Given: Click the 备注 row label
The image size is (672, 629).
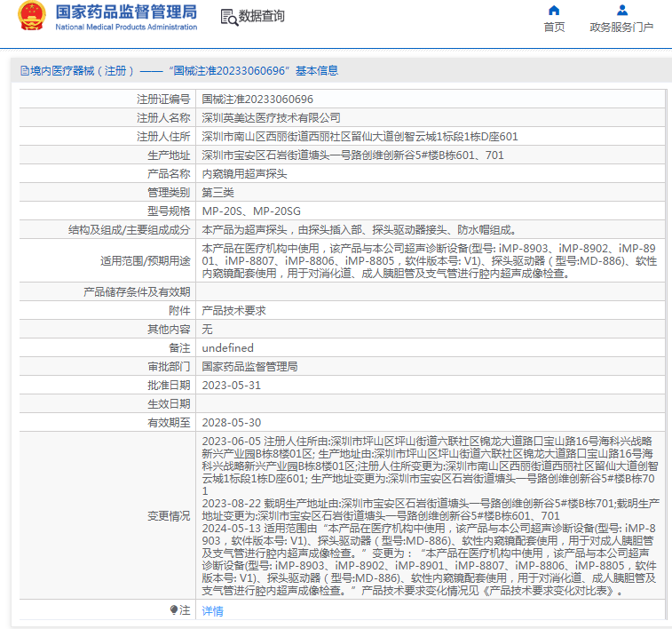Looking at the screenshot, I should click(179, 348).
